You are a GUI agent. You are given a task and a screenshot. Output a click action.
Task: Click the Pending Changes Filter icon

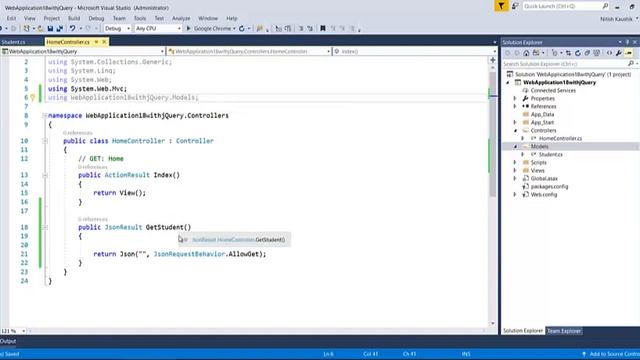[554, 53]
